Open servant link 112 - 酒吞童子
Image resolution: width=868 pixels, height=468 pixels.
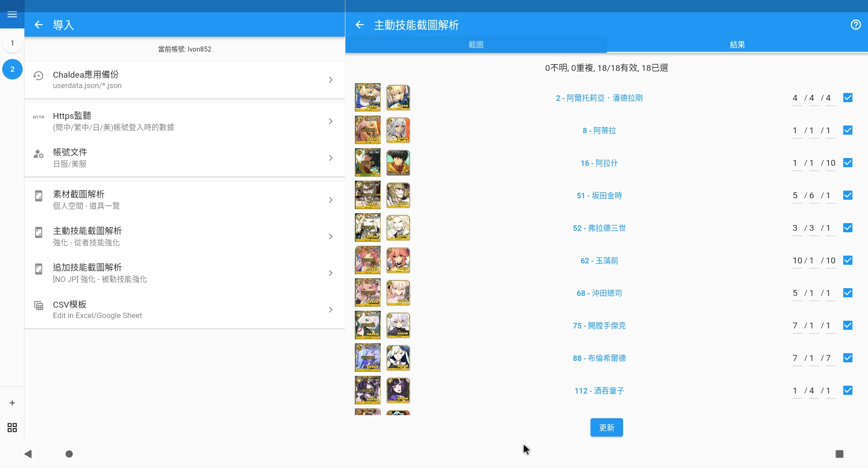599,391
